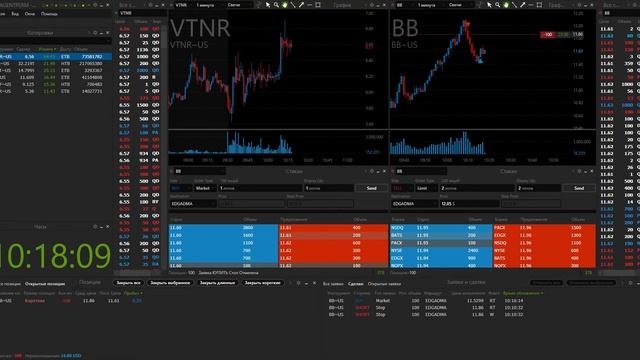The width and height of the screenshot is (640, 360).
Task: Activate the zoom magnifier on VTNR chart
Action: 276,5
